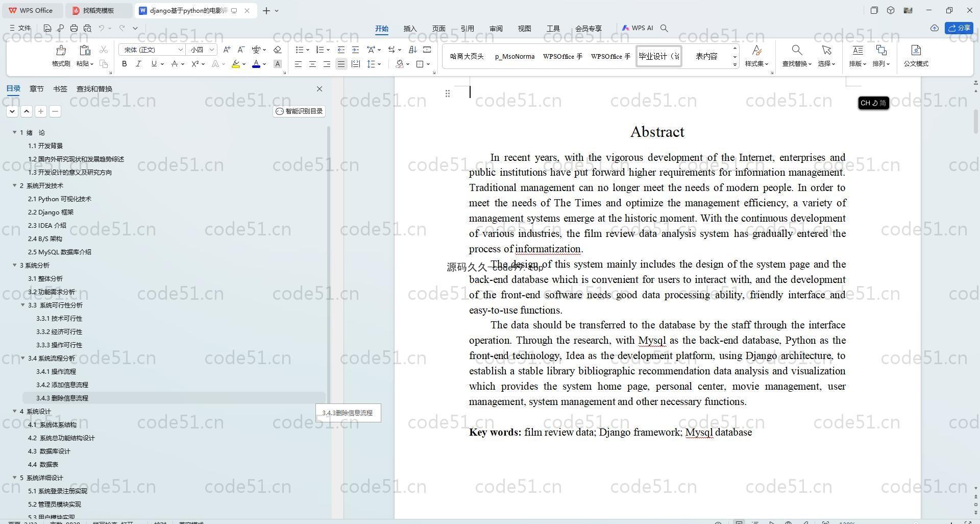Click the WPS AI button
The width and height of the screenshot is (980, 524).
638,28
